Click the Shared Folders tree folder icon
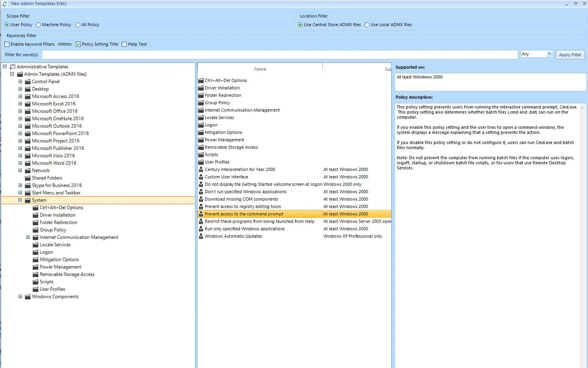Image resolution: width=588 pixels, height=368 pixels. [28, 178]
